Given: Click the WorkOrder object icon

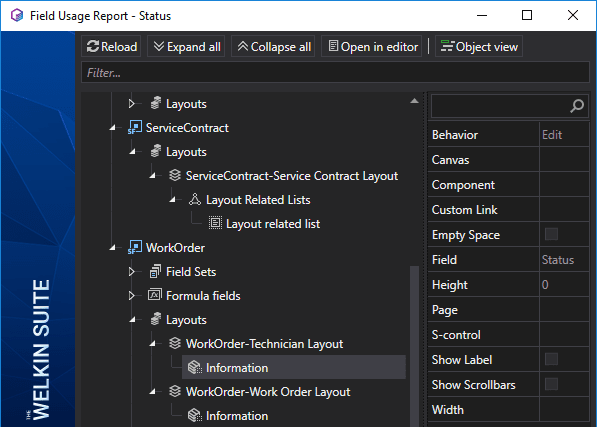Looking at the screenshot, I should [x=135, y=247].
